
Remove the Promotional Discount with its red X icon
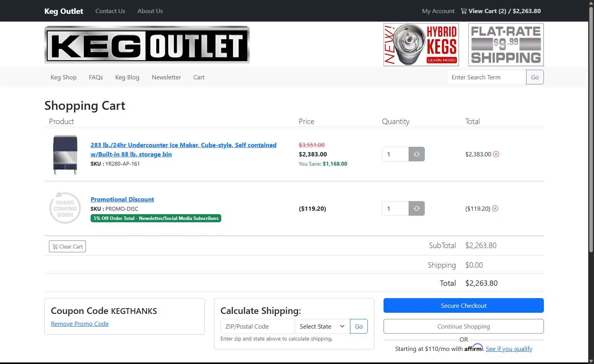click(495, 208)
